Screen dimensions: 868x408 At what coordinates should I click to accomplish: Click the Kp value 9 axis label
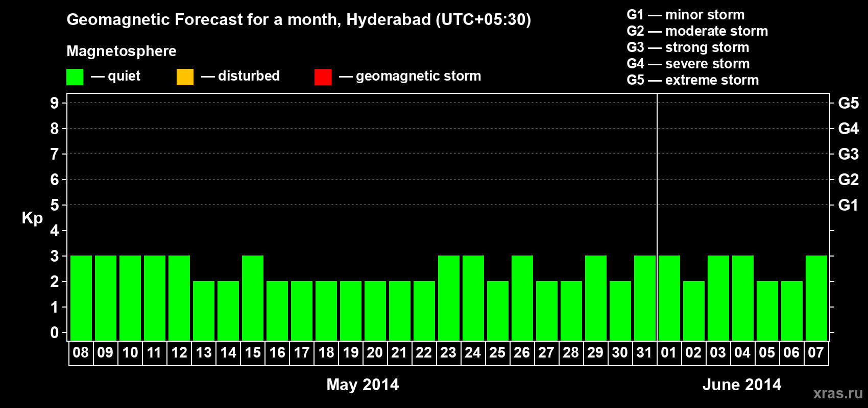click(x=55, y=104)
